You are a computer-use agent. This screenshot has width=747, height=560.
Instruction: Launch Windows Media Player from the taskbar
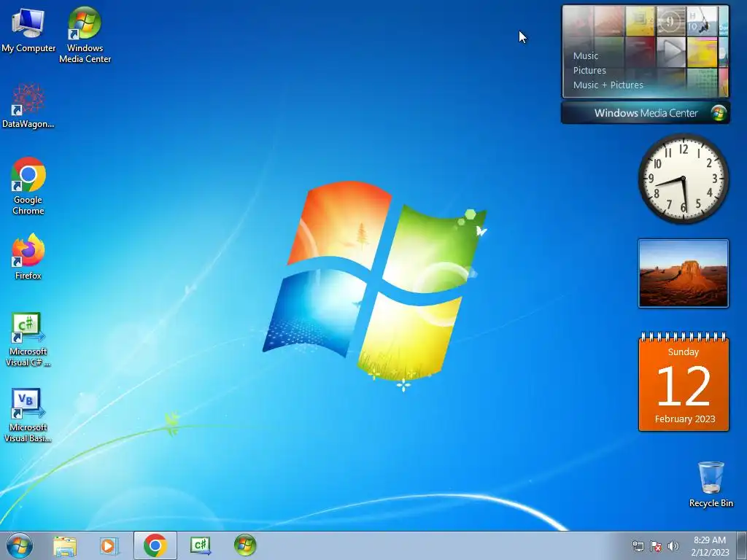click(x=109, y=545)
